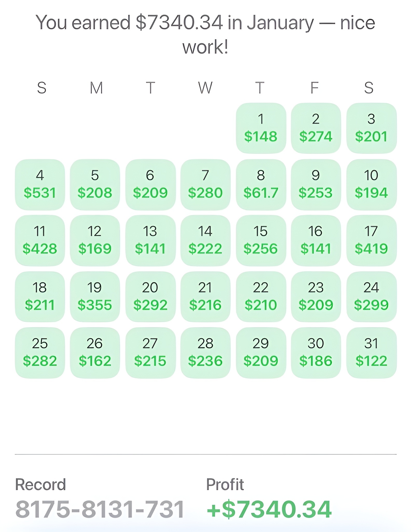Select January 20 with $292
The image size is (411, 532).
(x=150, y=297)
